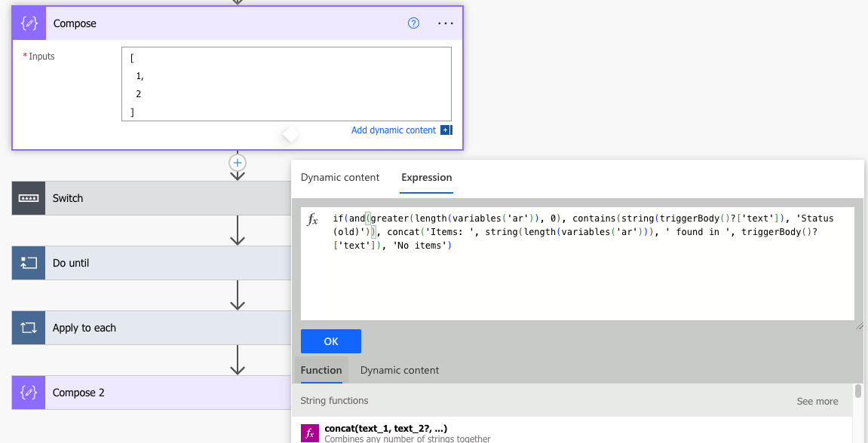Screen dimensions: 868x443
Task: Open the Compose help question-mark icon
Action: 413,23
